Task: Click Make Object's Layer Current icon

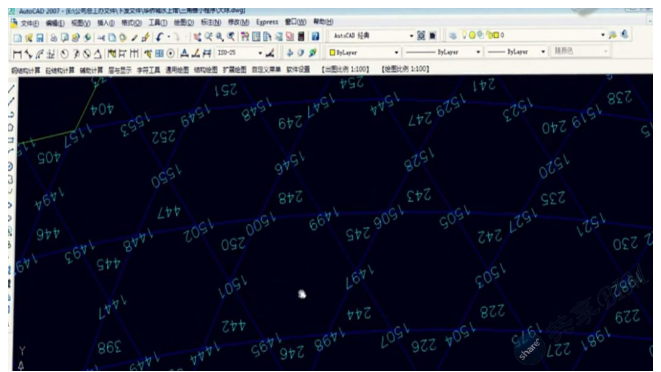Action: click(613, 35)
